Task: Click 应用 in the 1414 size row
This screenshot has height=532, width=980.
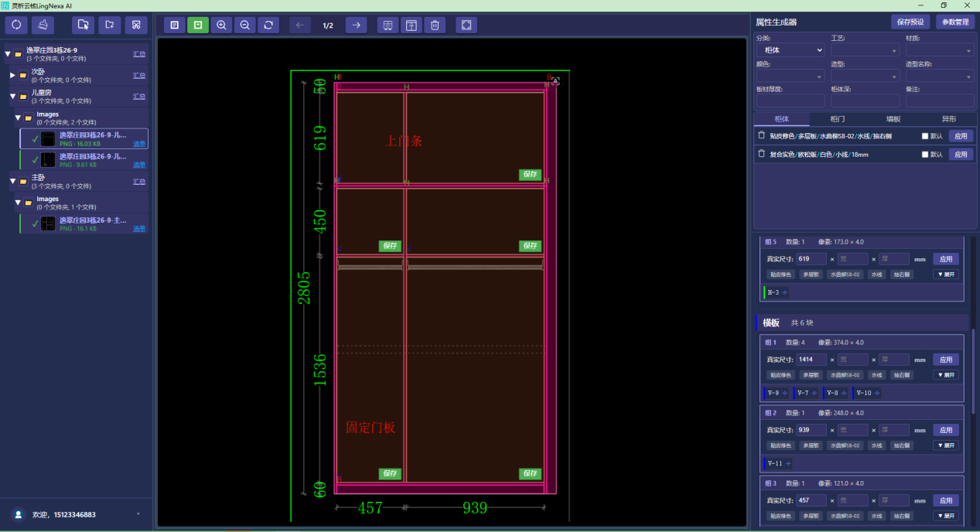Action: coord(946,360)
